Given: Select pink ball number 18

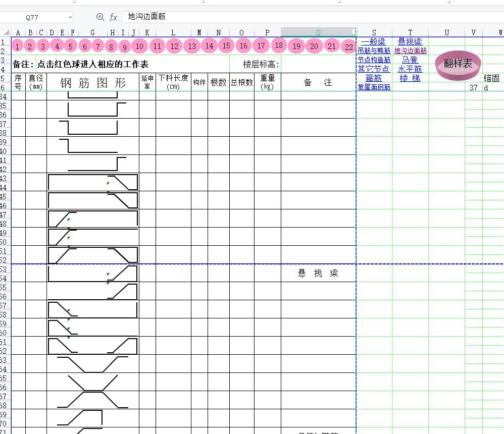Looking at the screenshot, I should 279,45.
